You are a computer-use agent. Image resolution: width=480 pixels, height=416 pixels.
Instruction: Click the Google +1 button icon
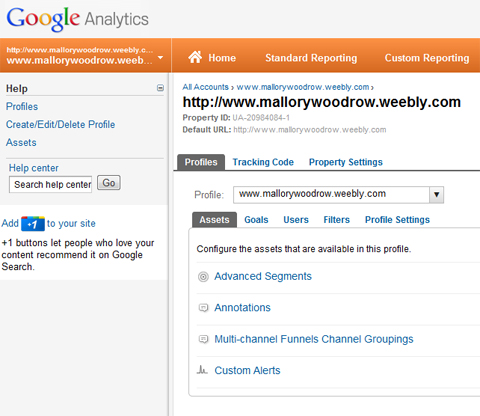pos(33,224)
